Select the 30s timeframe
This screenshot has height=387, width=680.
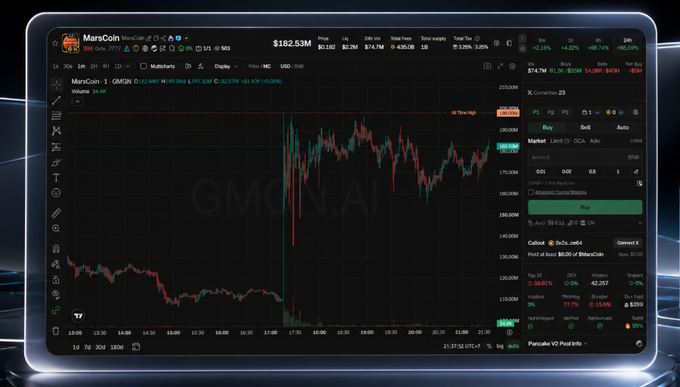coord(68,66)
